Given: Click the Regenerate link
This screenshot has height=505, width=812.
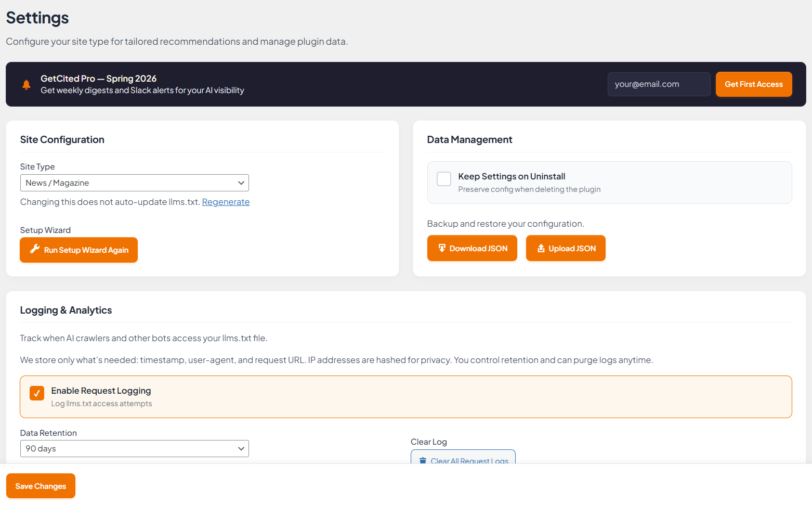Looking at the screenshot, I should 226,202.
